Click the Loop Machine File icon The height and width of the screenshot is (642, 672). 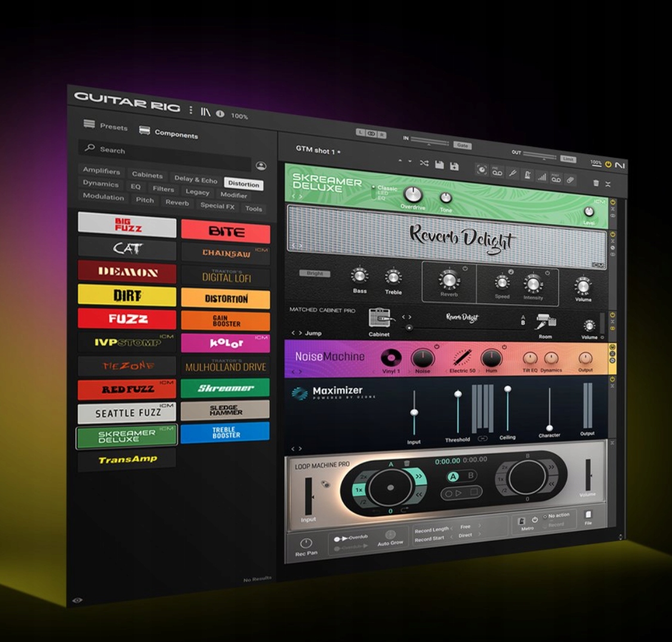point(588,514)
